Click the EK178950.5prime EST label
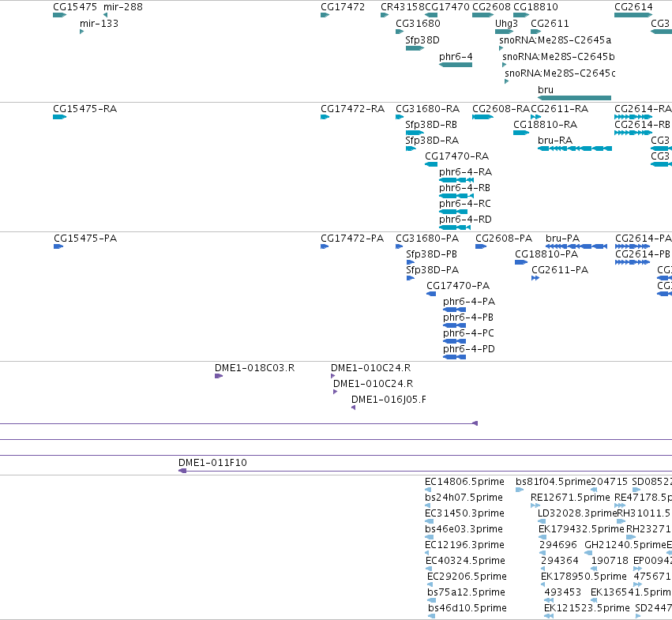672x620 pixels. pos(584,577)
